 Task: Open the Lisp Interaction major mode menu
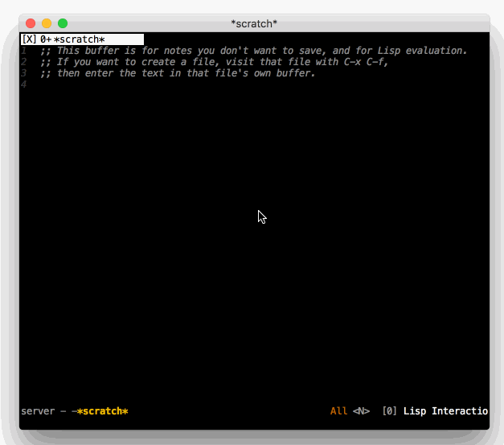445,411
